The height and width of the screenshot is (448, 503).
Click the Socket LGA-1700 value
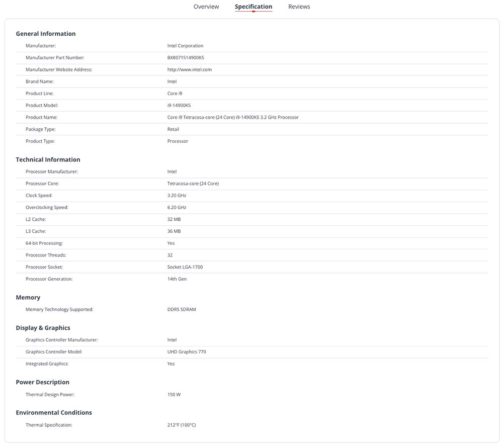coord(185,267)
